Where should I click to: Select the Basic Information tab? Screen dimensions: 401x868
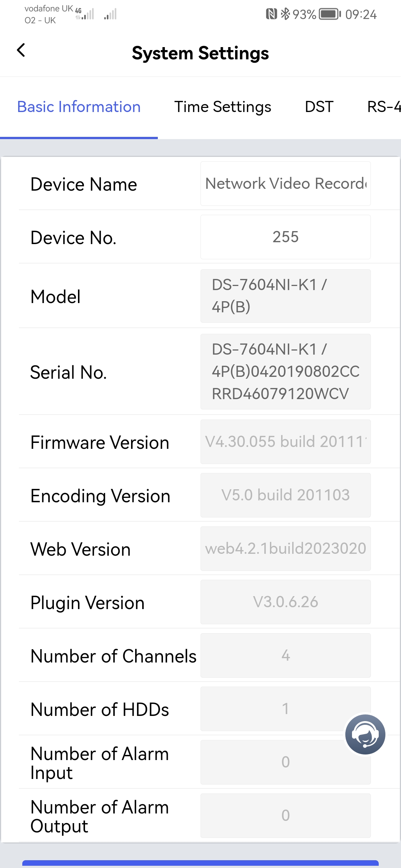point(79,107)
